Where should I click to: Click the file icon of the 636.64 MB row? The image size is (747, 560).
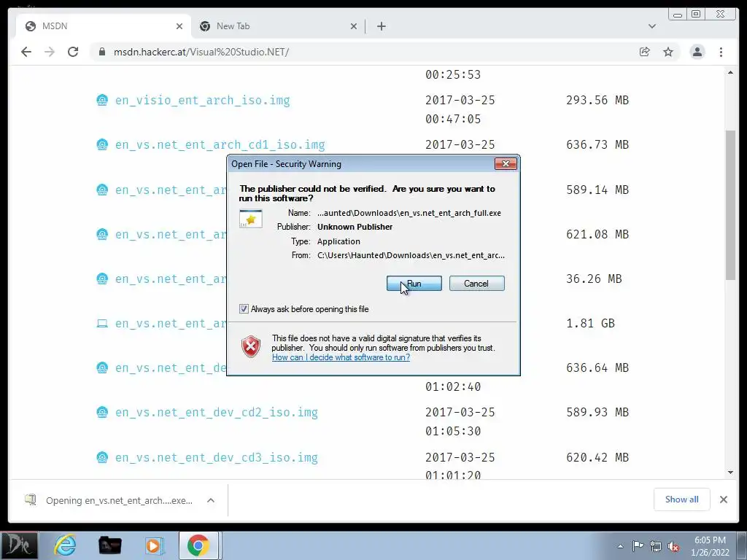tap(102, 367)
